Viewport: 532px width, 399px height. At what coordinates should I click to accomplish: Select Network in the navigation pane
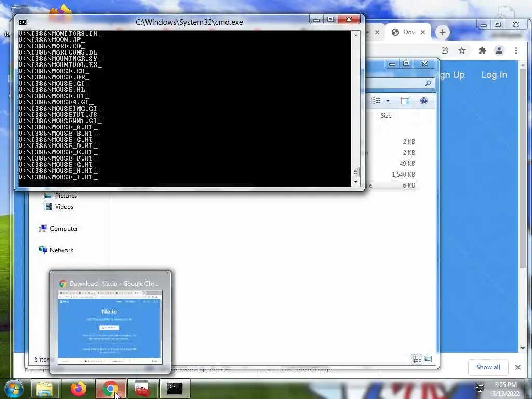click(x=56, y=250)
